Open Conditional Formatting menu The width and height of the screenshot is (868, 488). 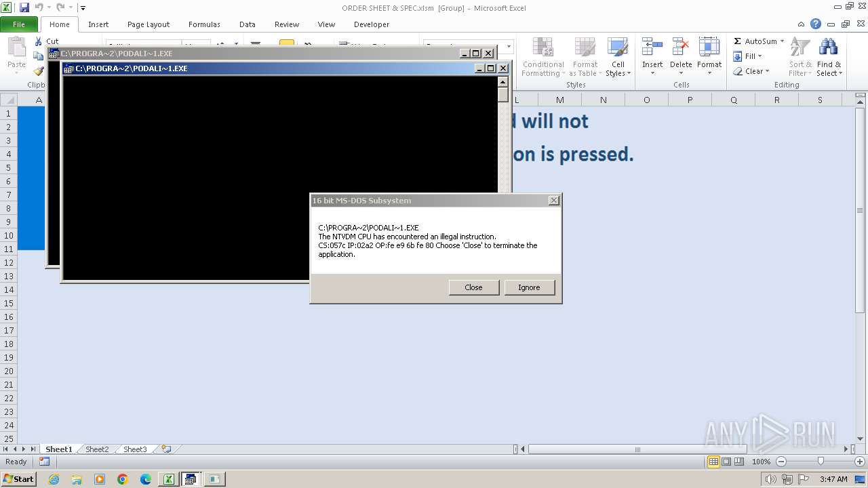542,58
